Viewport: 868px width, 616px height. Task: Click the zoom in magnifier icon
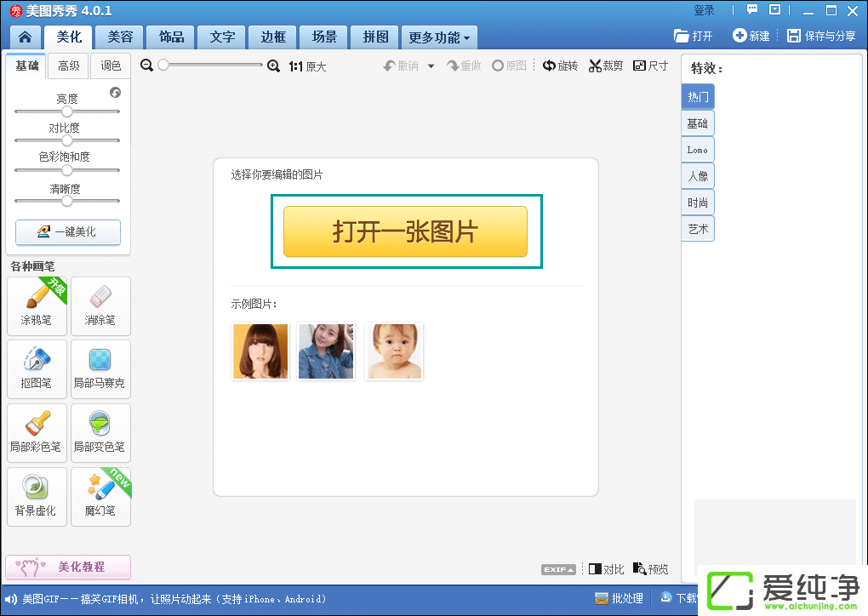273,66
